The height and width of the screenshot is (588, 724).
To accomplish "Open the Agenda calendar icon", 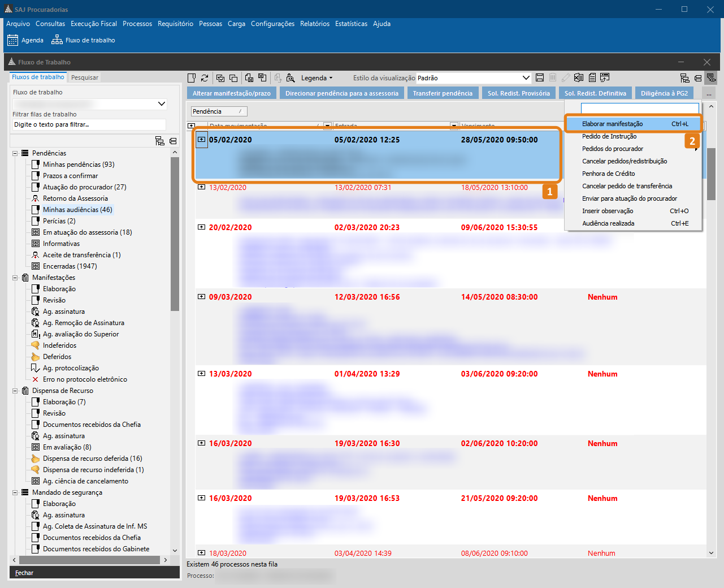I will pyautogui.click(x=12, y=40).
